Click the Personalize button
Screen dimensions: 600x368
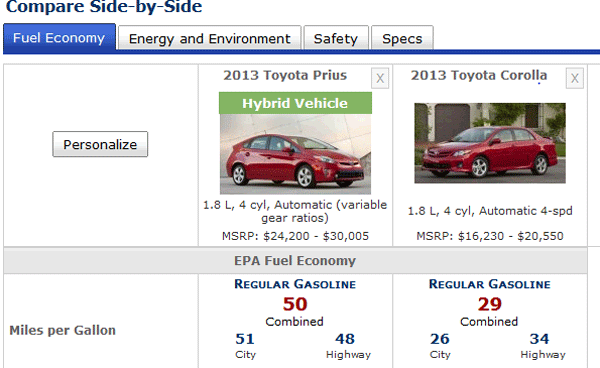[100, 144]
